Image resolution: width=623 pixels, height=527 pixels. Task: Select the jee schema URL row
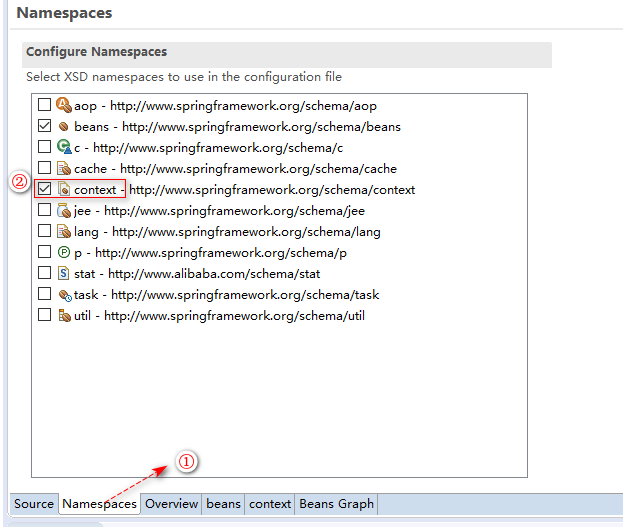click(x=234, y=211)
